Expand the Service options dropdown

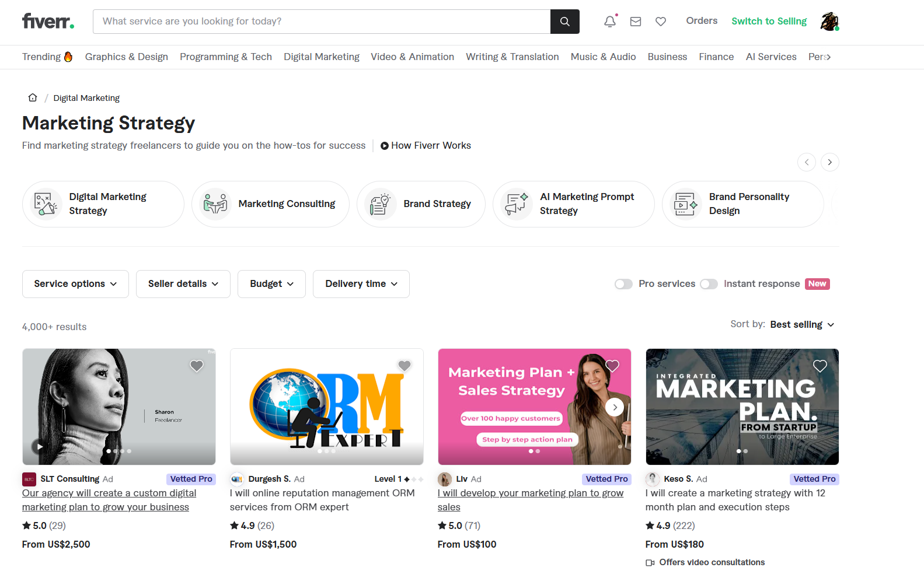(x=75, y=284)
